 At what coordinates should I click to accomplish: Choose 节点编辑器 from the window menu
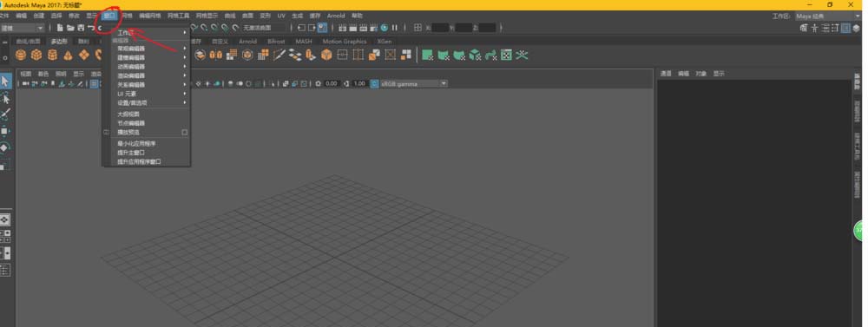click(x=131, y=123)
